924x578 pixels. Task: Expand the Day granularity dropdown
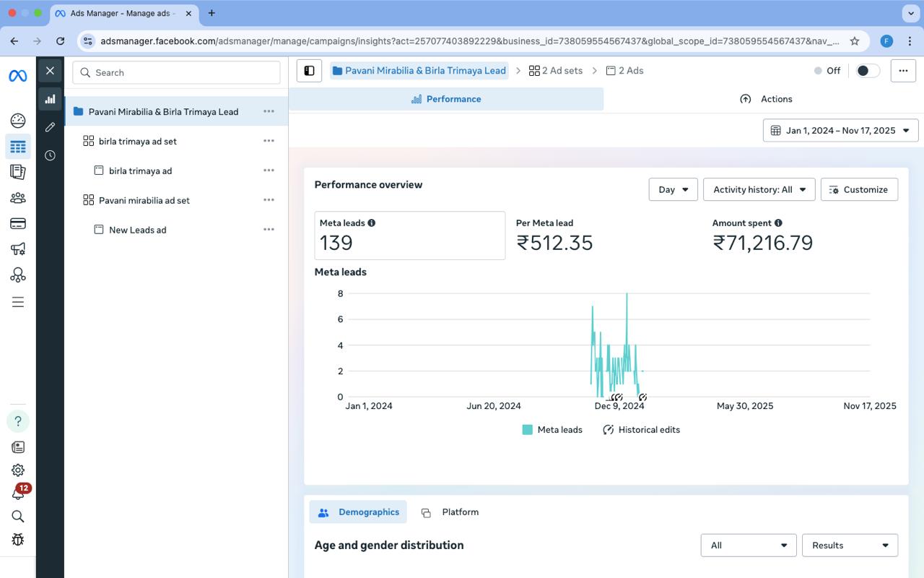(673, 189)
